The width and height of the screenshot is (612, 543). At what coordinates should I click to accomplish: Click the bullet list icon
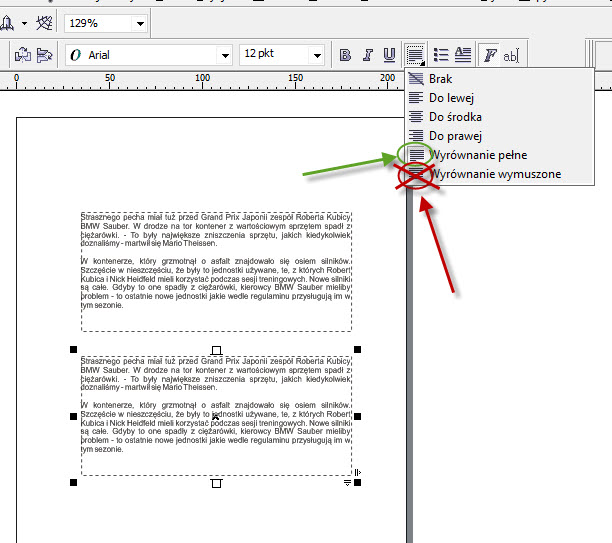pyautogui.click(x=440, y=55)
